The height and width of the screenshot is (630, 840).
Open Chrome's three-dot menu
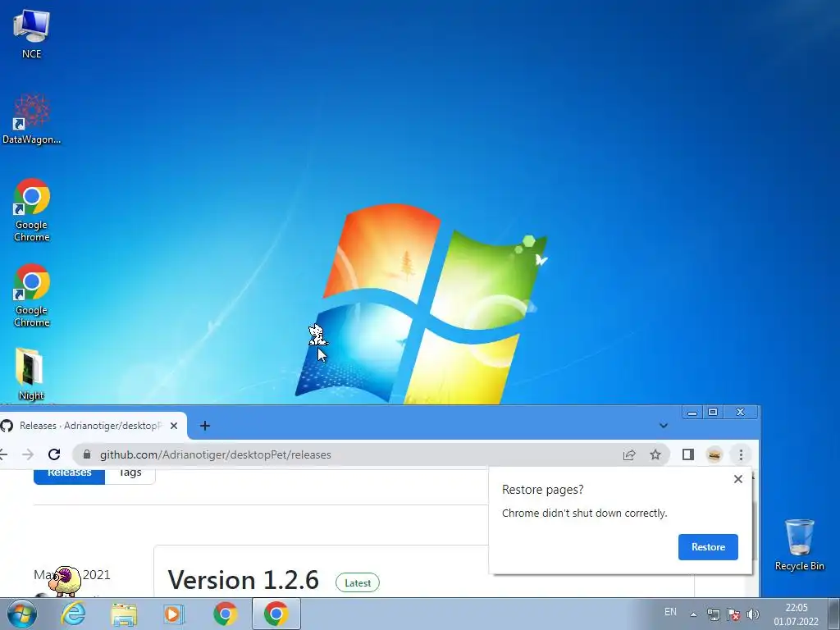click(741, 454)
